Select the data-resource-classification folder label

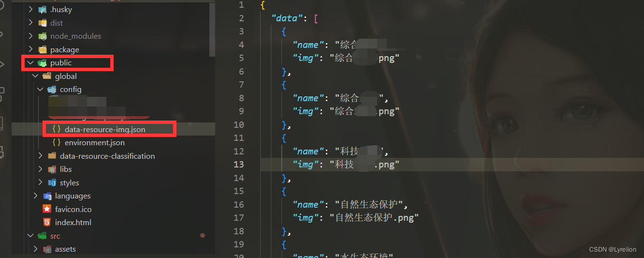tap(107, 156)
